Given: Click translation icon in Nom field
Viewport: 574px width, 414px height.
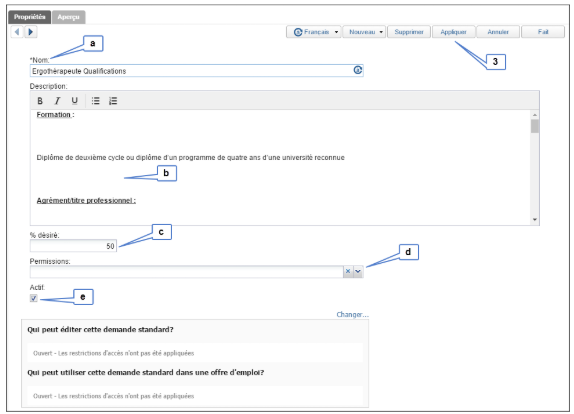Looking at the screenshot, I should (x=358, y=70).
